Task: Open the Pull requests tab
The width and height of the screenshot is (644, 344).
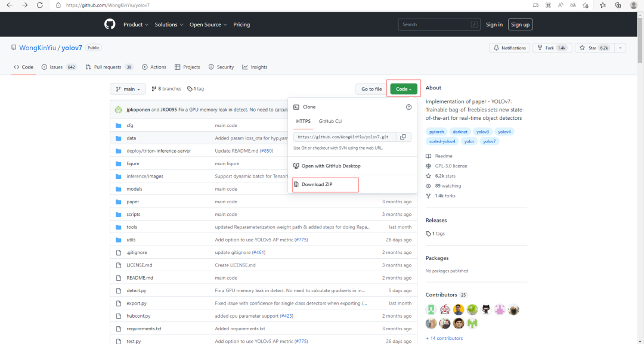Action: point(110,67)
